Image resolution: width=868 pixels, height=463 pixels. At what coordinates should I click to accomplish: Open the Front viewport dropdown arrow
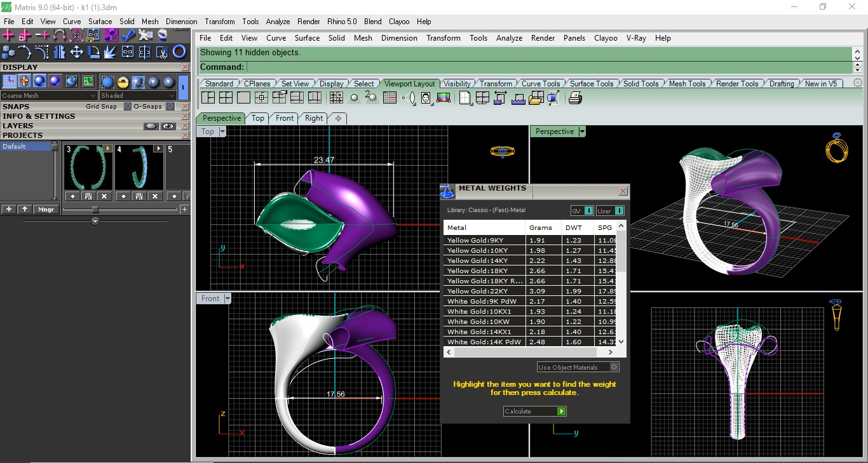point(227,299)
